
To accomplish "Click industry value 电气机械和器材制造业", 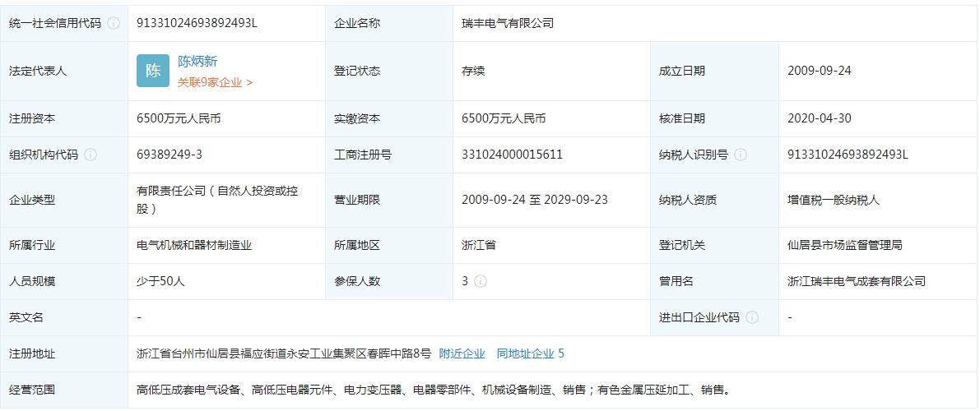I will tap(194, 245).
